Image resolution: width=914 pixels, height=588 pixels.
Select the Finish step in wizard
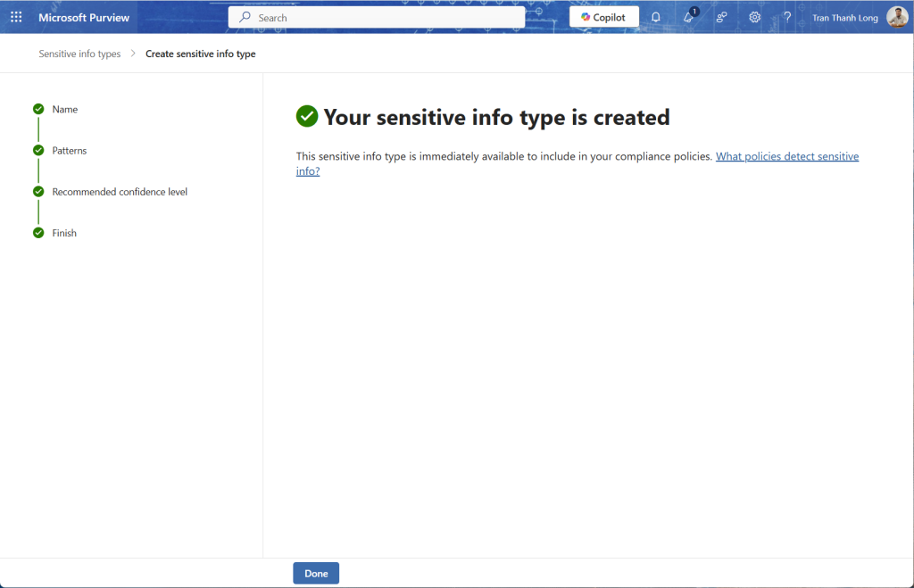tap(64, 233)
